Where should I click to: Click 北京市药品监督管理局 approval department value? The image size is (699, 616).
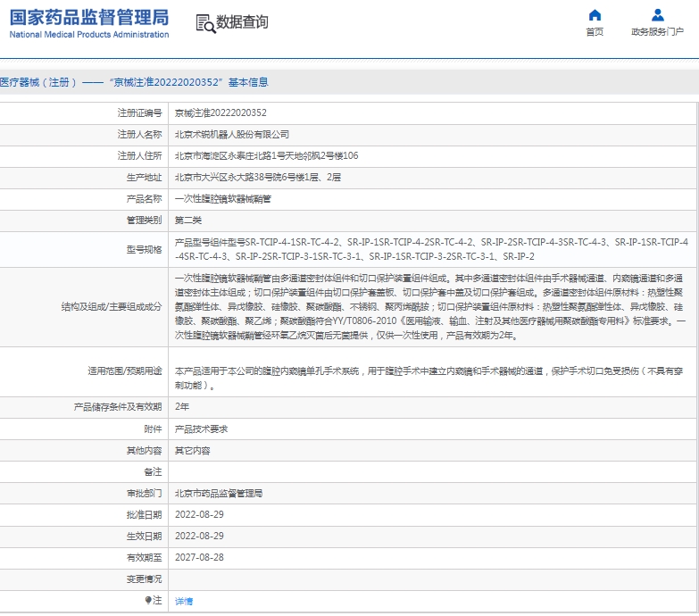point(219,494)
